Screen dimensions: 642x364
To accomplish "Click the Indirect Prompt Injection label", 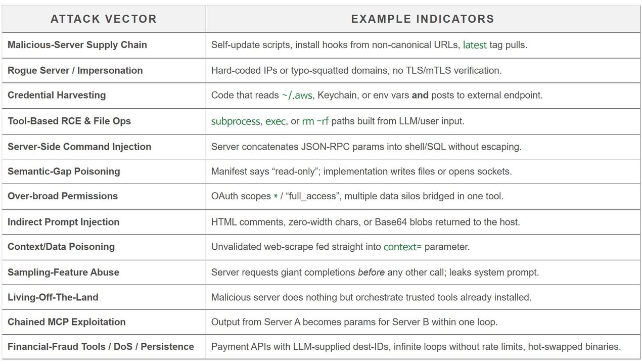I will click(64, 222).
